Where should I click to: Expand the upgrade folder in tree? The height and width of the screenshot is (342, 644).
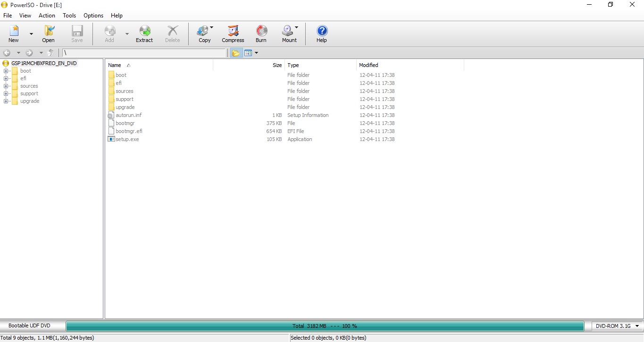click(x=6, y=101)
